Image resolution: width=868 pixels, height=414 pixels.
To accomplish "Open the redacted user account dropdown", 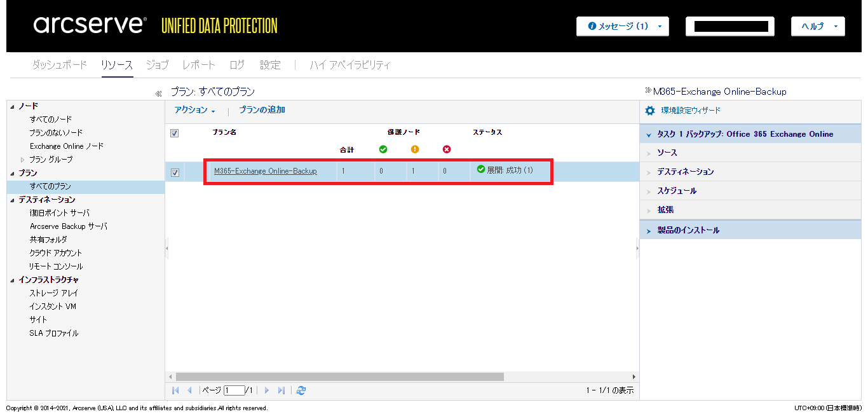I will (729, 26).
